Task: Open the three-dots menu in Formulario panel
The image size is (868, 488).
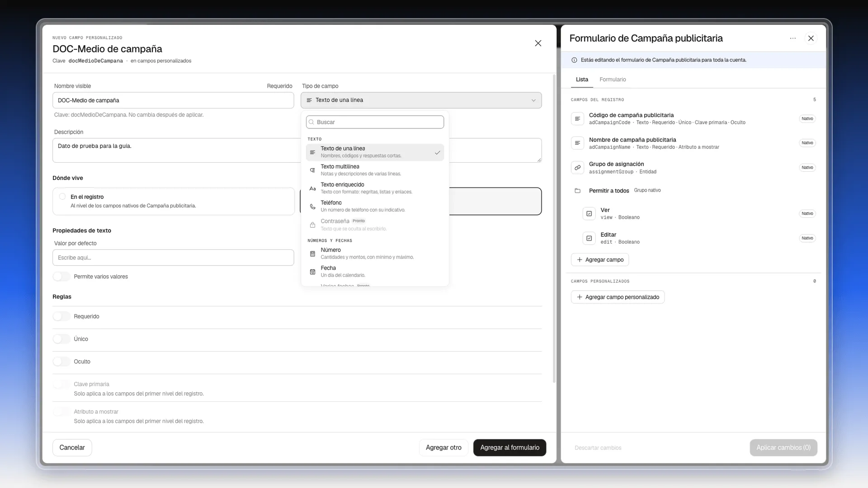Action: tap(793, 38)
